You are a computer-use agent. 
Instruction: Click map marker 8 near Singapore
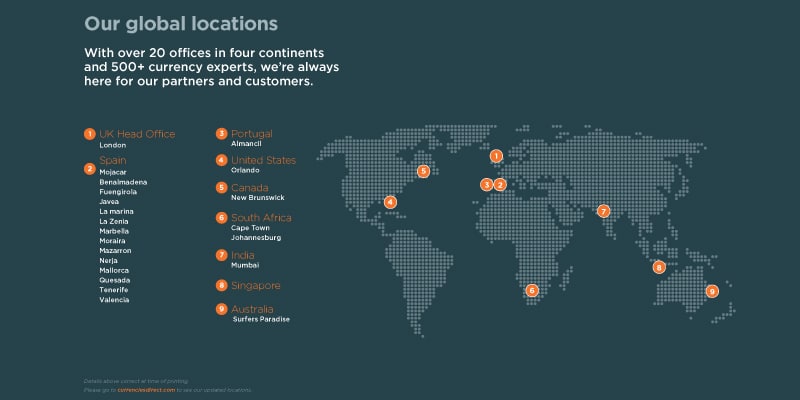pos(659,267)
